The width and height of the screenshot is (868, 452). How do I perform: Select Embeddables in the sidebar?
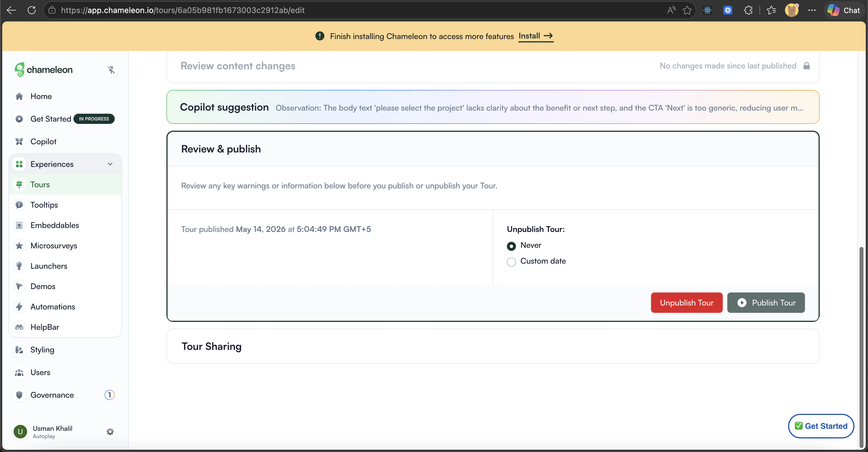pyautogui.click(x=65, y=225)
